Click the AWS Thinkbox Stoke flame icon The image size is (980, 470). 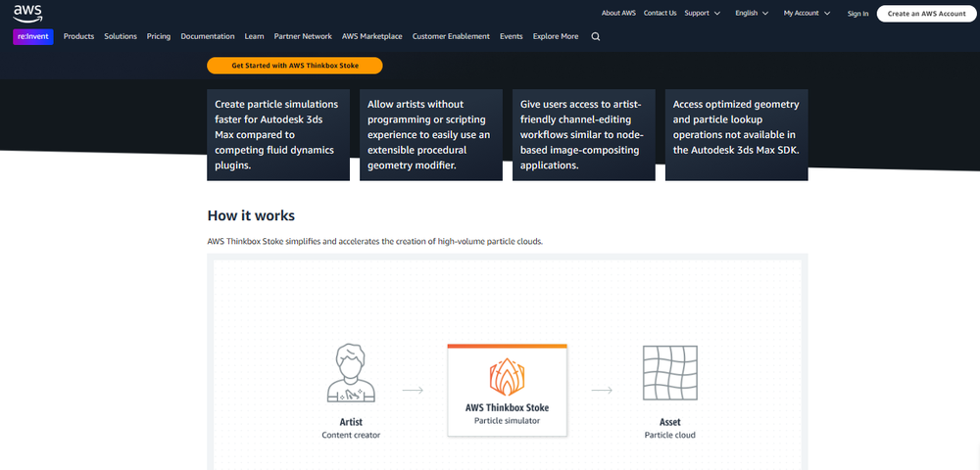tap(507, 376)
